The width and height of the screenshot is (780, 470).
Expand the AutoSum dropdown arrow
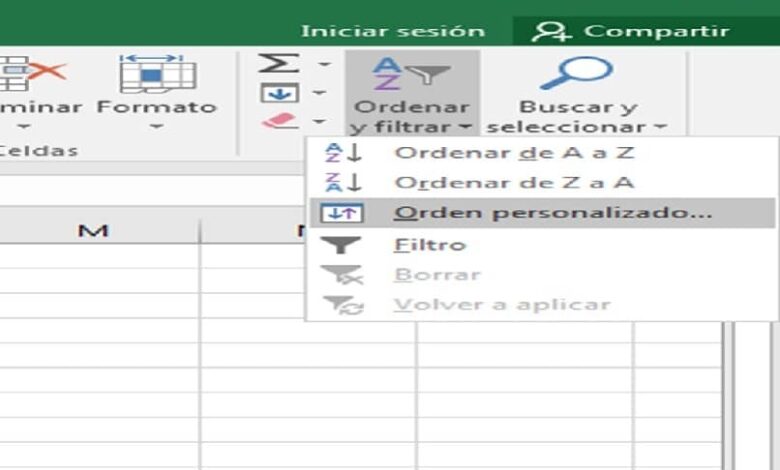pos(323,65)
